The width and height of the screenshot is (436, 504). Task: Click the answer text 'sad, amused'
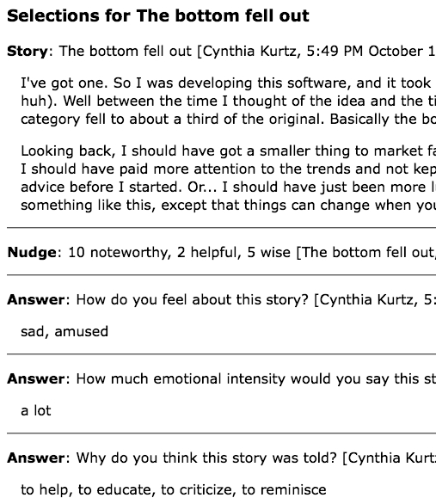point(64,331)
